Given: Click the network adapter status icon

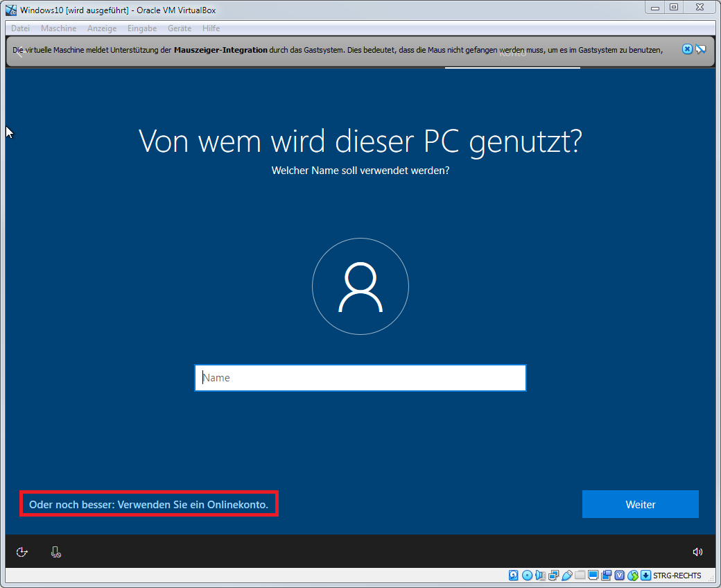Looking at the screenshot, I should [x=553, y=576].
